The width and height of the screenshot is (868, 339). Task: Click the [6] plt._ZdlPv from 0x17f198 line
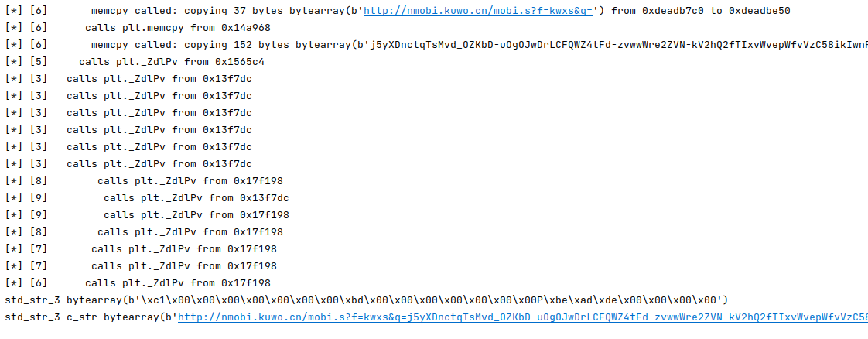pos(177,283)
